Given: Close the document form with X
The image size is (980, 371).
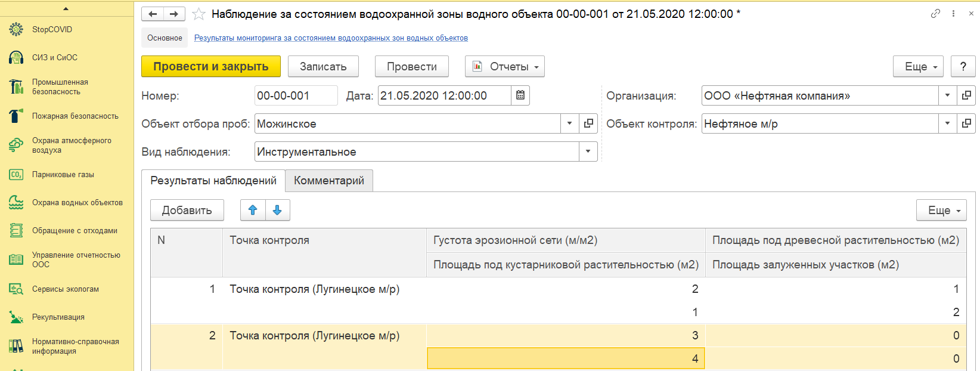Looking at the screenshot, I should tap(971, 13).
